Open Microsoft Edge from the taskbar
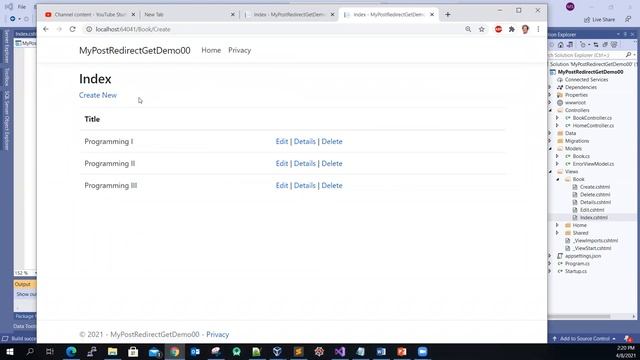Image resolution: width=640 pixels, height=360 pixels. (71, 351)
